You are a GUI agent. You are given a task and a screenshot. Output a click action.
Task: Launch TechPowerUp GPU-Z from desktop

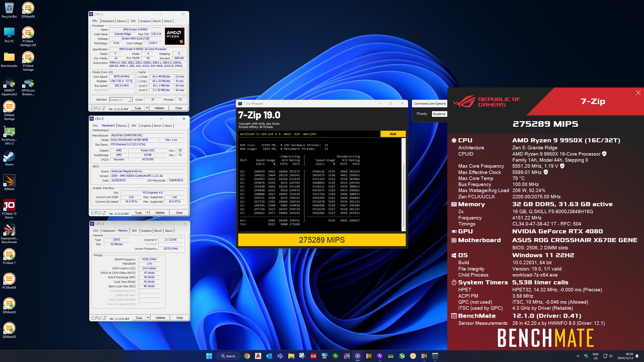pos(9,136)
